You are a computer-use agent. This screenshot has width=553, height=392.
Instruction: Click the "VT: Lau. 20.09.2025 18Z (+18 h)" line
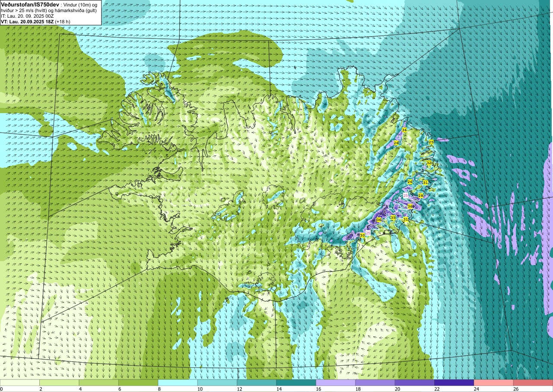coord(36,22)
